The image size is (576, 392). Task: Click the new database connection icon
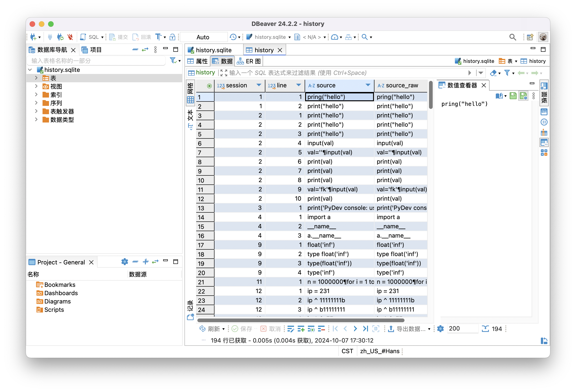pos(33,37)
